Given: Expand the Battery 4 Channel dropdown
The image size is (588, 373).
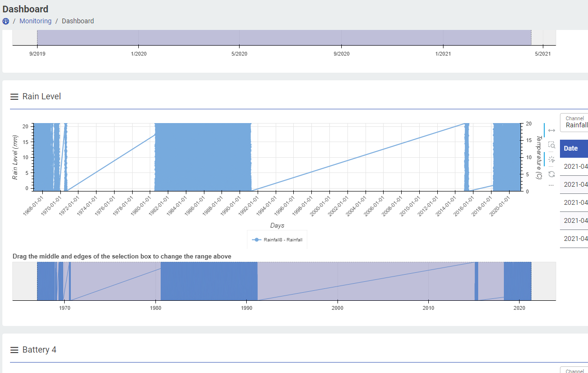Looking at the screenshot, I should tap(574, 370).
